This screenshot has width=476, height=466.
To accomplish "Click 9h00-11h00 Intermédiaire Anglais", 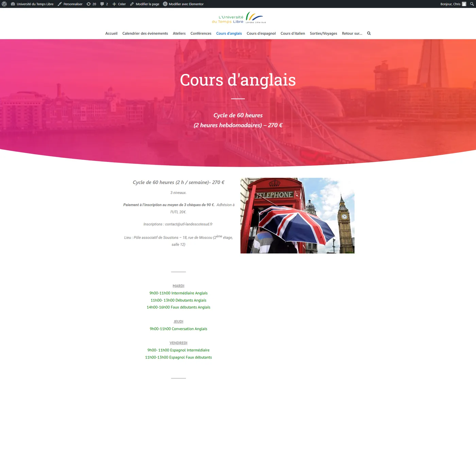I will pyautogui.click(x=178, y=293).
